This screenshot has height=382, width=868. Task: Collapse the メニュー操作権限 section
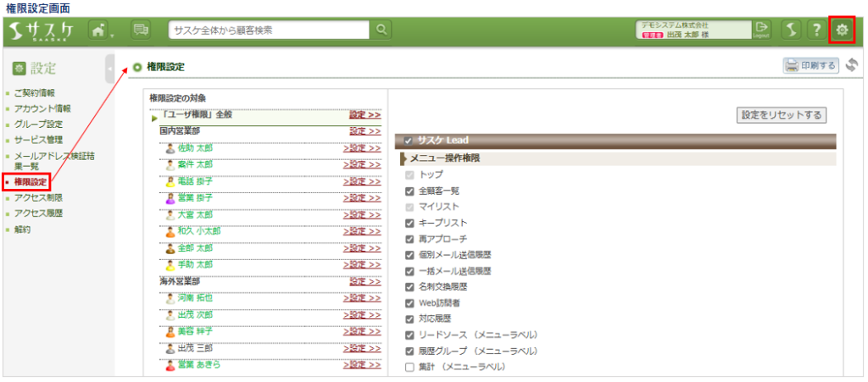tap(404, 158)
